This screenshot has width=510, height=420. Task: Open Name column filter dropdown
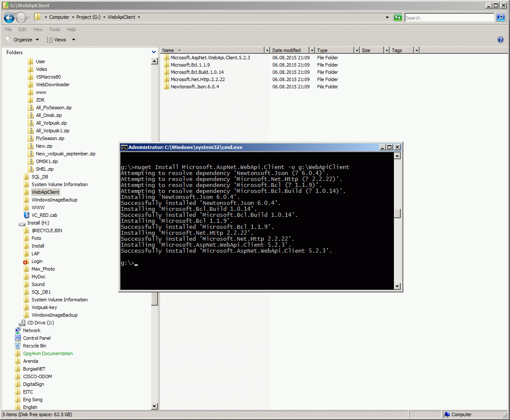(267, 50)
